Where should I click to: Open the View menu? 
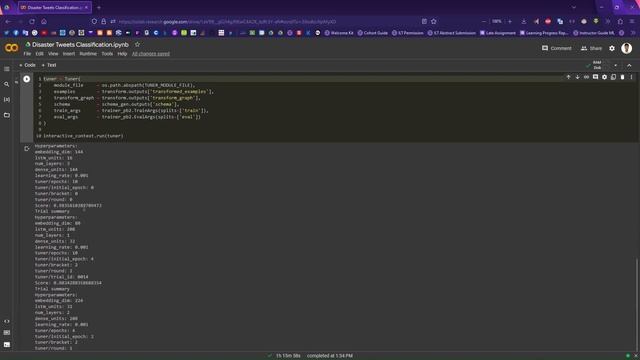(x=53, y=54)
